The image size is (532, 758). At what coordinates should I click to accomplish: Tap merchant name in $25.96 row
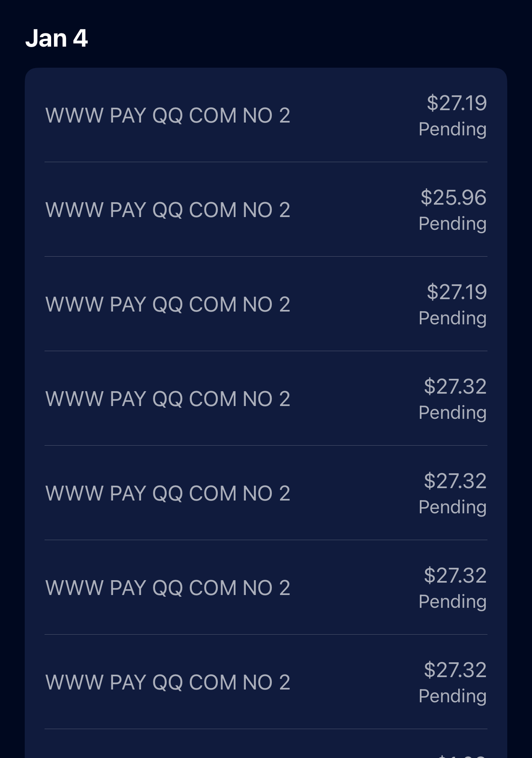(x=168, y=210)
